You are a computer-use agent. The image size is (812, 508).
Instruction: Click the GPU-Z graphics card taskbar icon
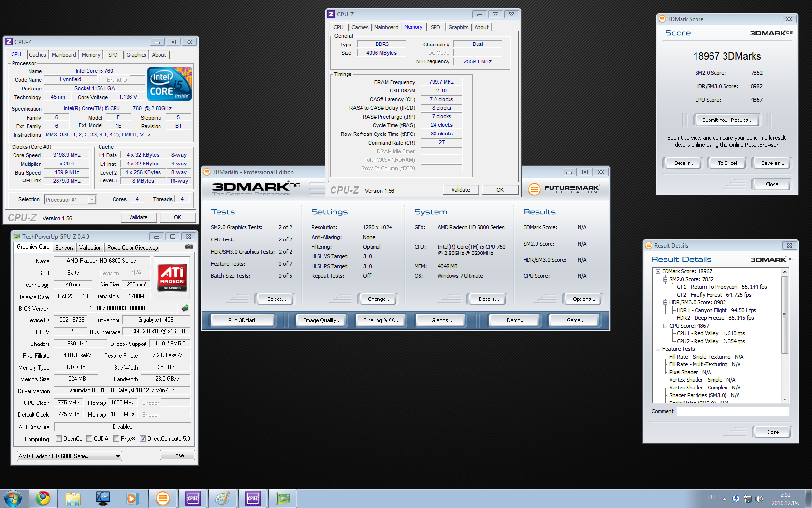coord(283,498)
